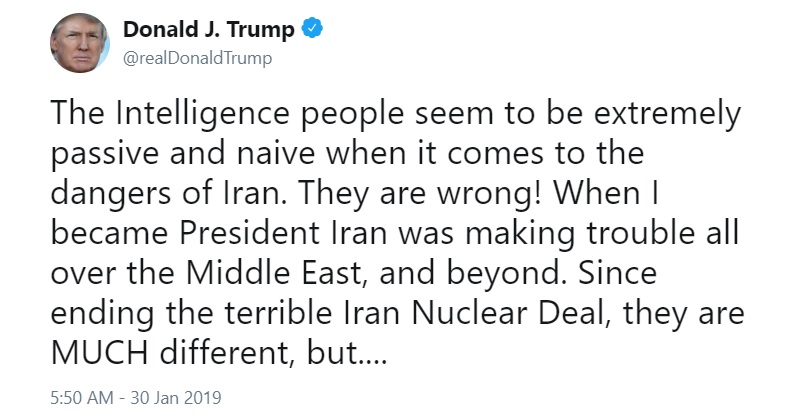Open the Donald J. Trump display name
The image size is (799, 419).
[208, 29]
